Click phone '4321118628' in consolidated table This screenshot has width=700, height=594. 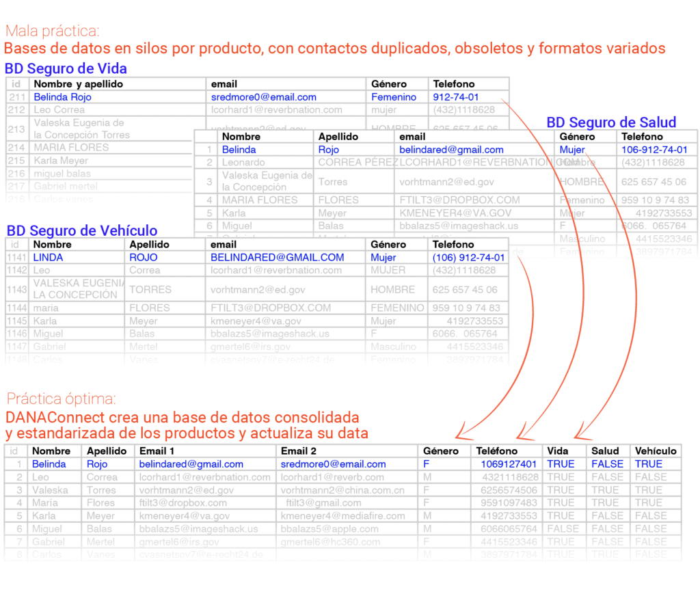(x=509, y=476)
